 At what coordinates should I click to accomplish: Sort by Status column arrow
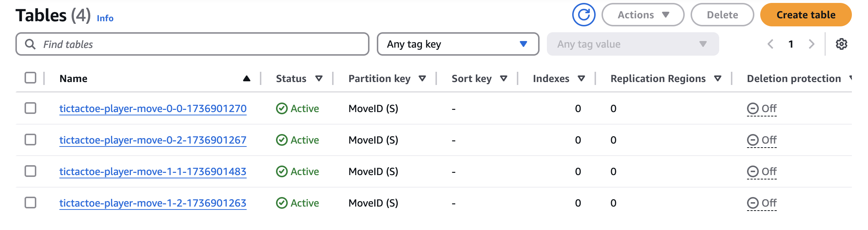(x=319, y=78)
